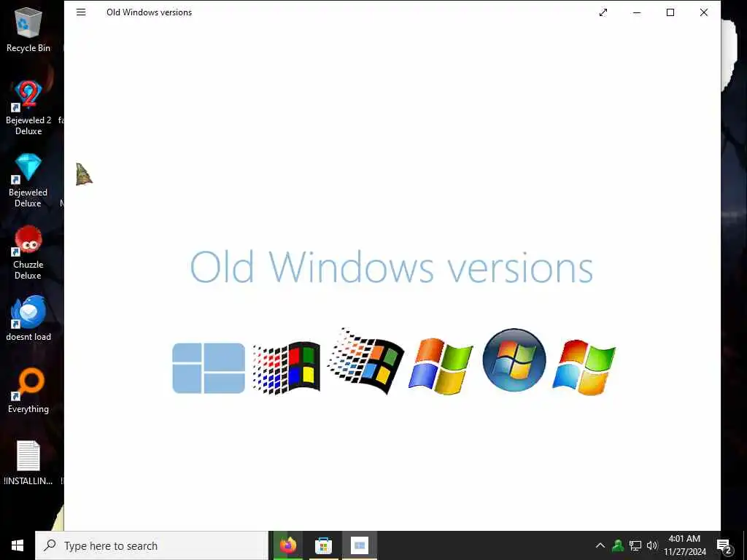Select the Windows 3.1 style flag logo

pos(286,368)
